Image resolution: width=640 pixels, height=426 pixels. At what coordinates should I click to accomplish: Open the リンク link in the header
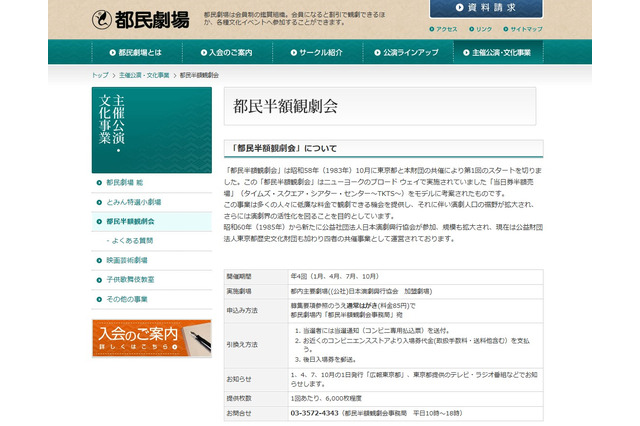pos(481,29)
